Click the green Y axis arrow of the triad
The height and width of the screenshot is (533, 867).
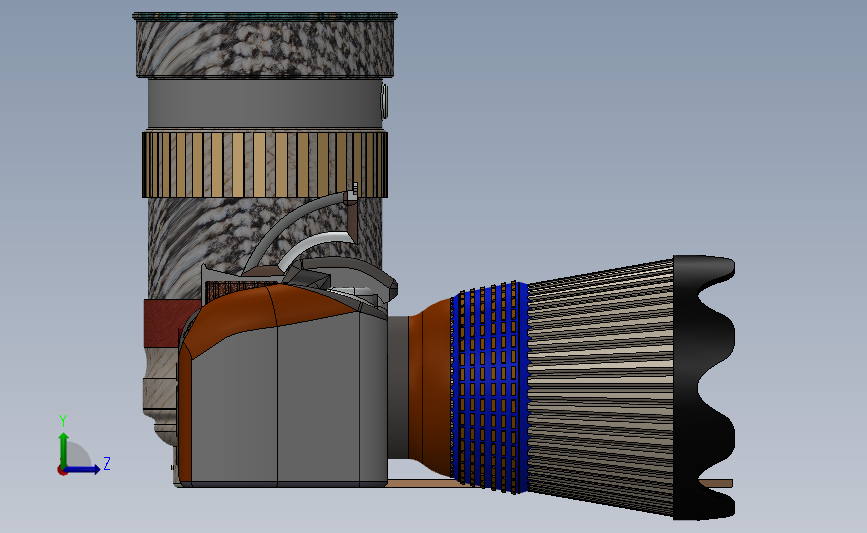point(64,450)
